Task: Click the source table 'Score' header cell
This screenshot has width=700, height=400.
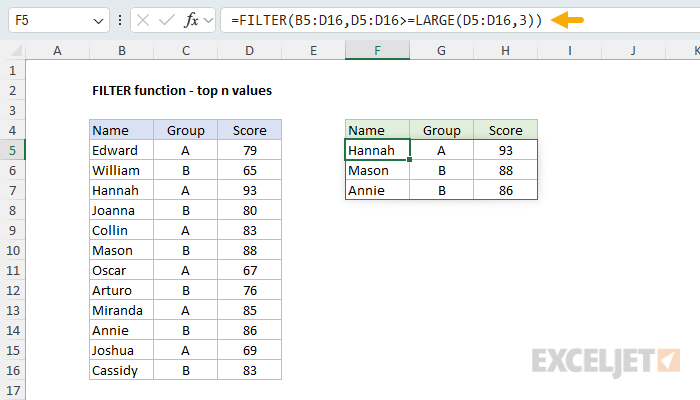Action: tap(250, 130)
